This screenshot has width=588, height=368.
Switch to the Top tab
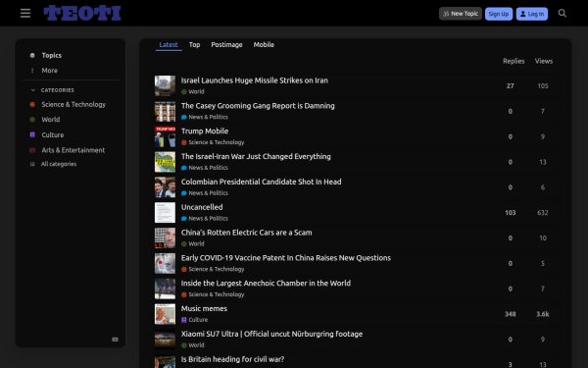pos(194,45)
